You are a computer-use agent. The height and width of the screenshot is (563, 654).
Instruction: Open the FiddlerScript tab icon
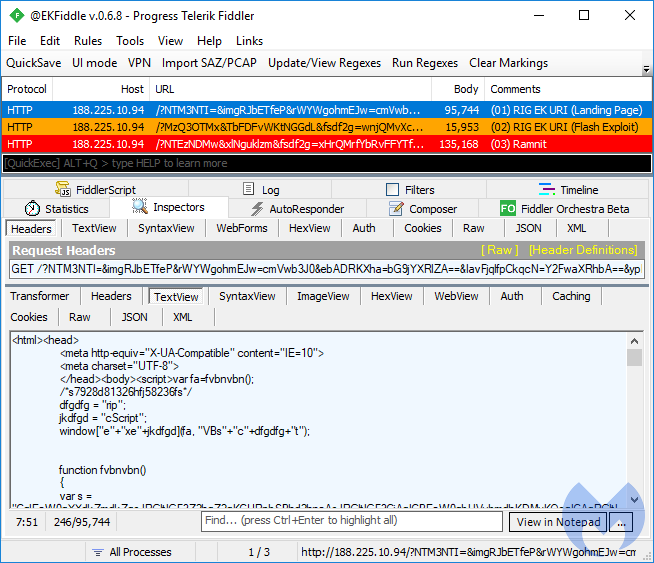(63, 190)
